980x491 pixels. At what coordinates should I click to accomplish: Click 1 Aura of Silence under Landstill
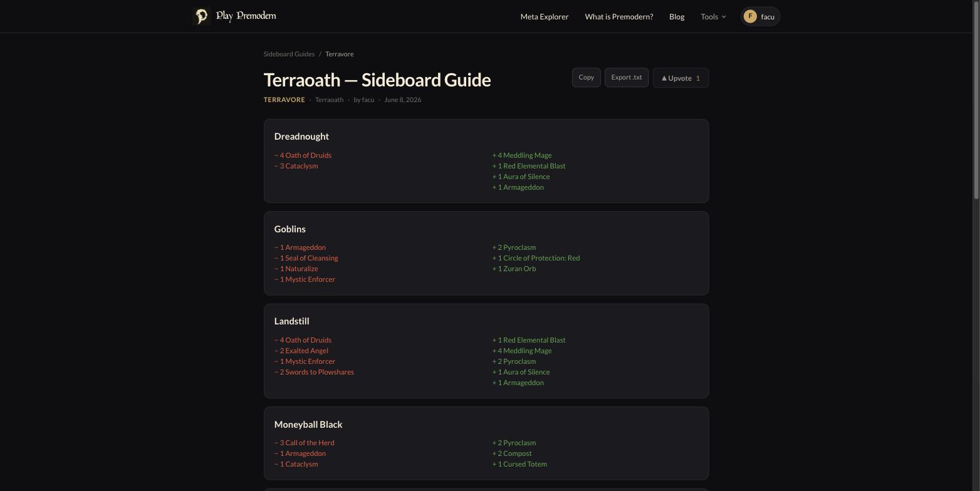(x=521, y=372)
